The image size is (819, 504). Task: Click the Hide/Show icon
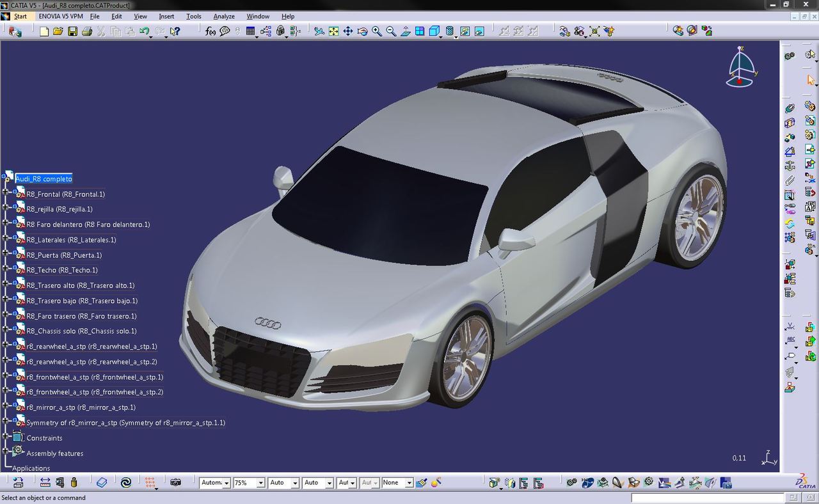[465, 31]
